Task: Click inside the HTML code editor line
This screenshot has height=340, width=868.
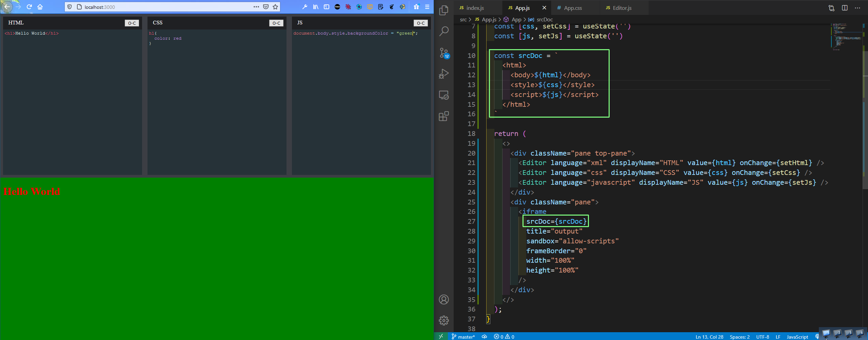Action: pyautogui.click(x=32, y=33)
